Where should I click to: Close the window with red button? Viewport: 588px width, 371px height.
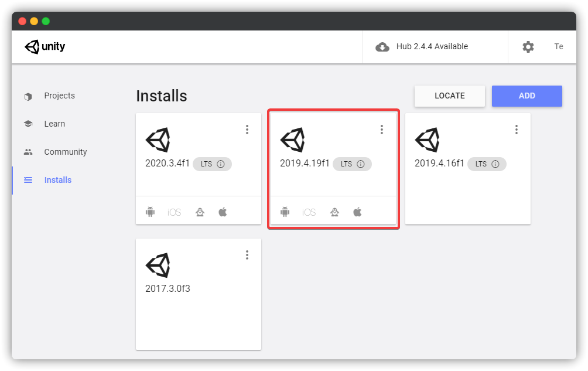click(22, 21)
